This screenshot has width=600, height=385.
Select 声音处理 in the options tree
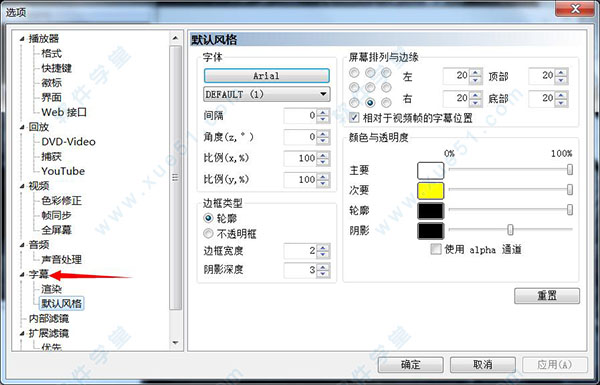pos(61,259)
